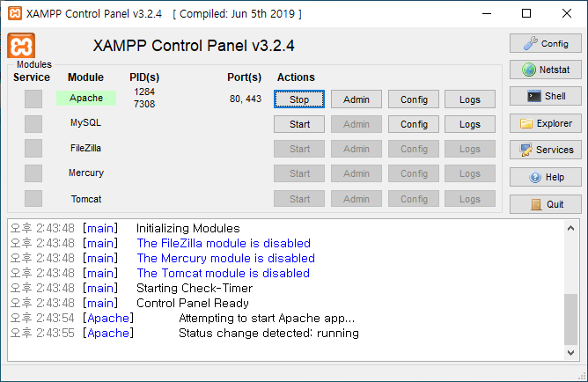
Task: Toggle the Apache service checkbox
Action: (x=33, y=99)
